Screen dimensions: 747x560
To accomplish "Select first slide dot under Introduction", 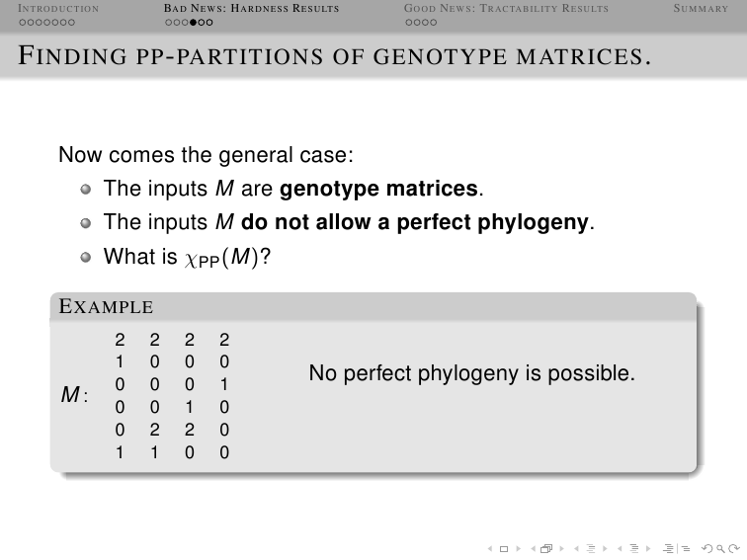I will [23, 23].
